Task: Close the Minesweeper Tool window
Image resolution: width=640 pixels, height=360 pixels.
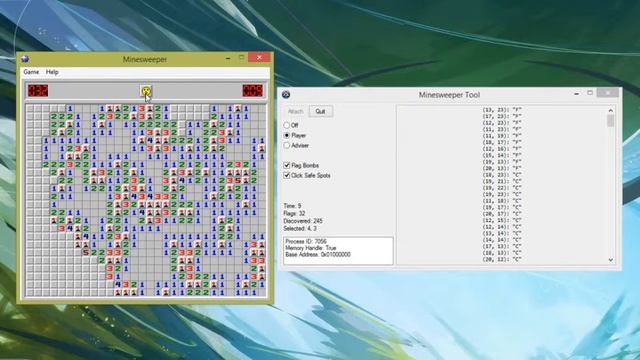Action: (608, 93)
